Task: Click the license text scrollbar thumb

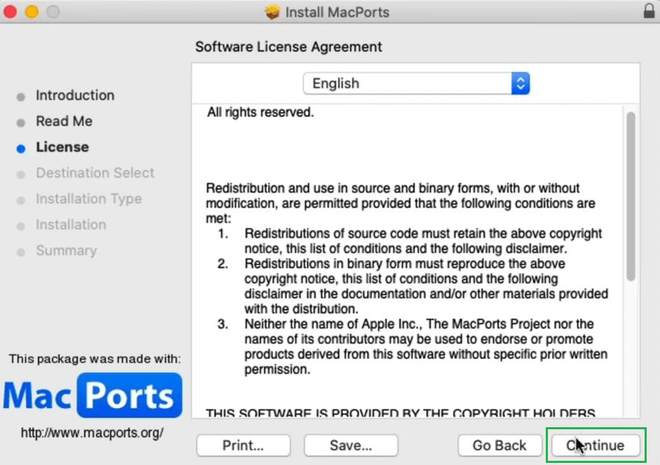Action: tap(631, 196)
